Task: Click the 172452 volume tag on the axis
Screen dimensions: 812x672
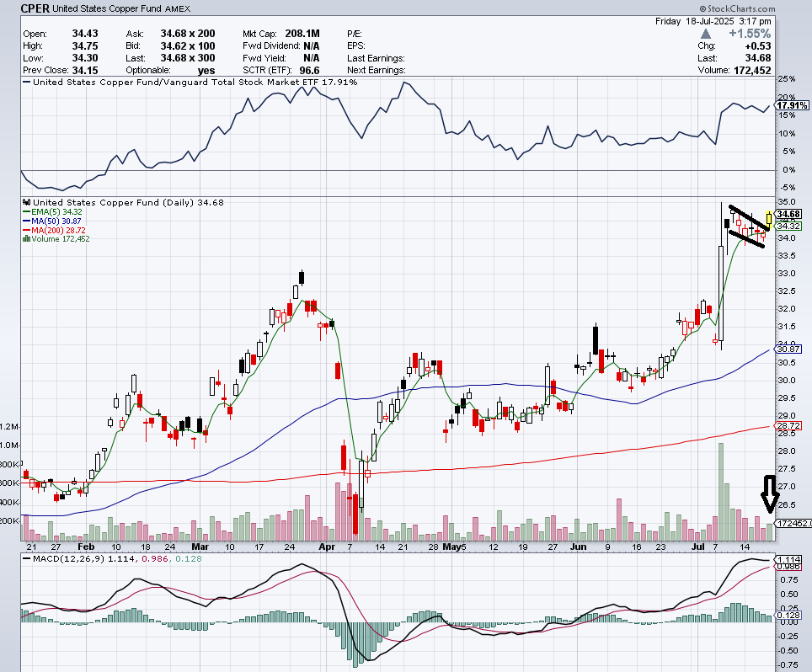Action: pyautogui.click(x=793, y=524)
